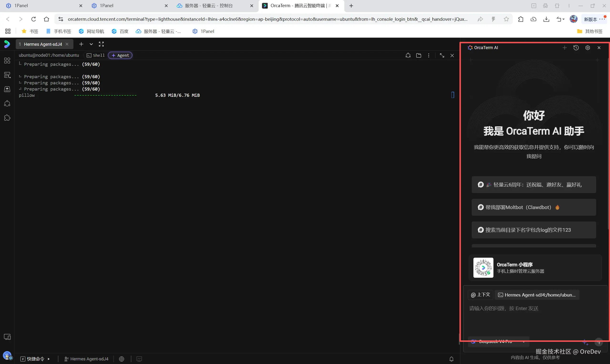
Task: View site information in address bar
Action: [x=61, y=19]
